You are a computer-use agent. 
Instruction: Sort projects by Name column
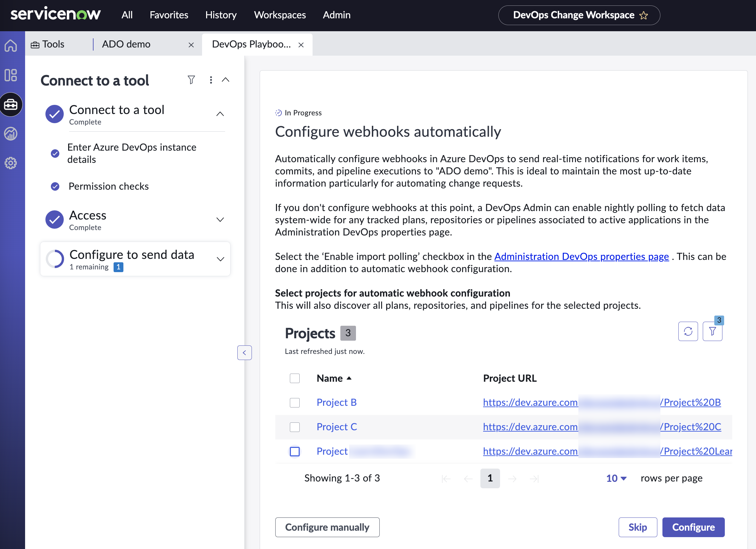(334, 378)
